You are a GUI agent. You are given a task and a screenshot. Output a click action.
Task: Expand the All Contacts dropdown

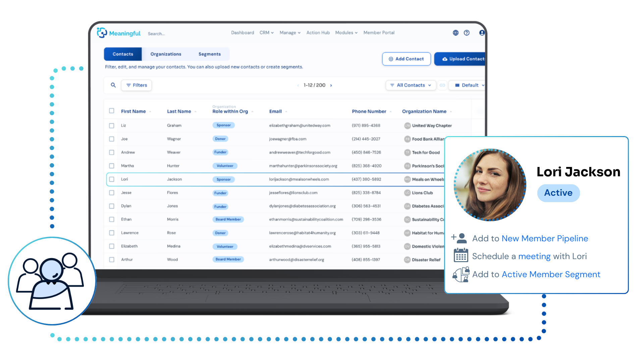click(x=411, y=85)
